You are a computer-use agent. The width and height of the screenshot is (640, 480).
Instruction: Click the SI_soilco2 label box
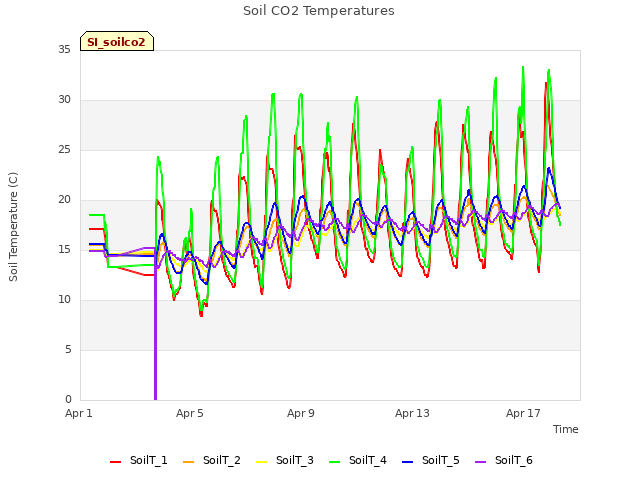coord(117,41)
